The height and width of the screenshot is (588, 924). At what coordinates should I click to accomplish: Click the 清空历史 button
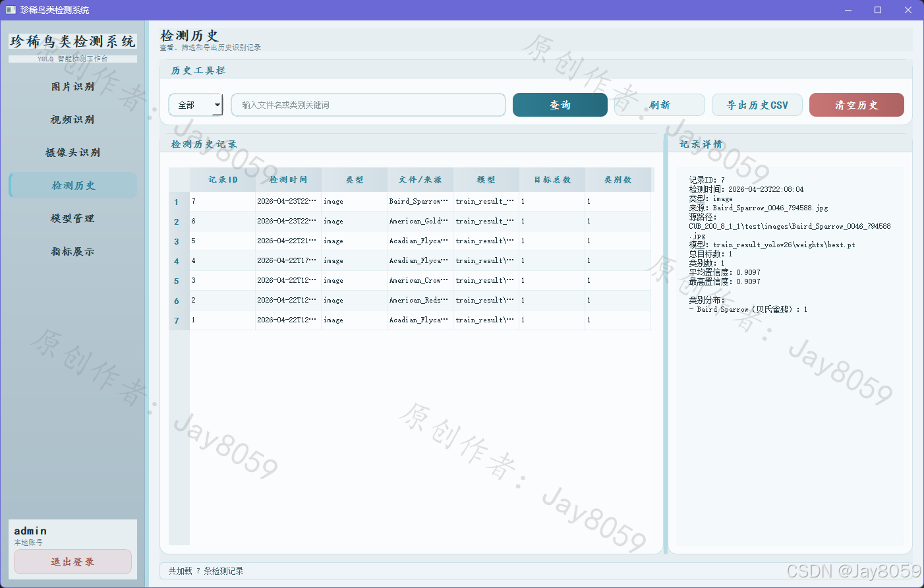pyautogui.click(x=857, y=105)
